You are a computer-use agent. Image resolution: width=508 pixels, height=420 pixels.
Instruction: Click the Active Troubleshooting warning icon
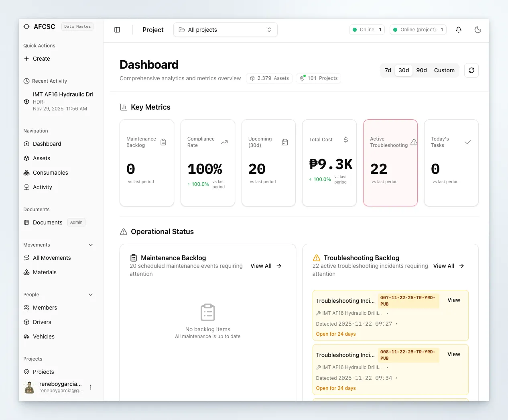coord(414,142)
